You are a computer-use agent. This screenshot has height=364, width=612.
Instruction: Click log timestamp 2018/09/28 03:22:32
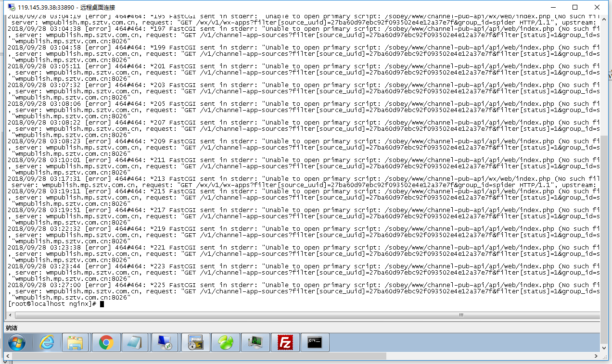44,229
